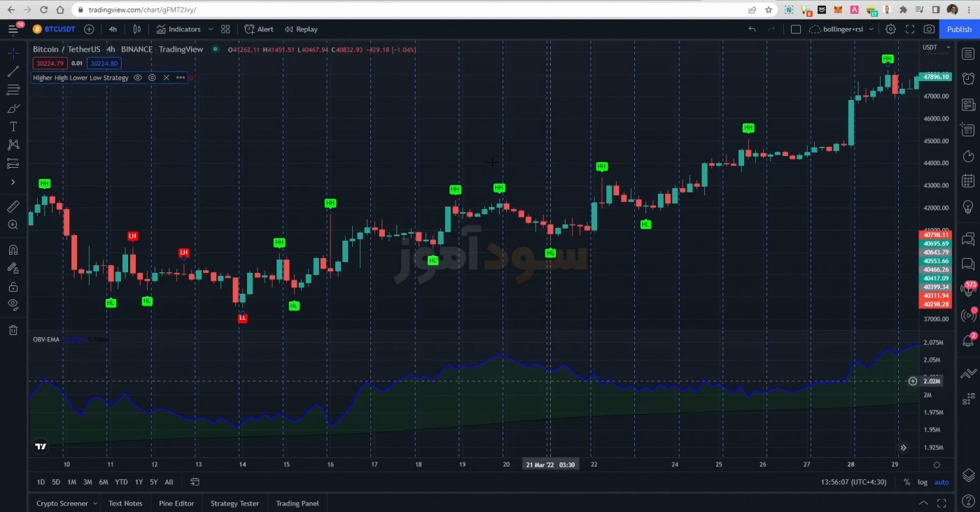Expand the manage layouts dropdown arrow
The width and height of the screenshot is (980, 512).
point(870,29)
